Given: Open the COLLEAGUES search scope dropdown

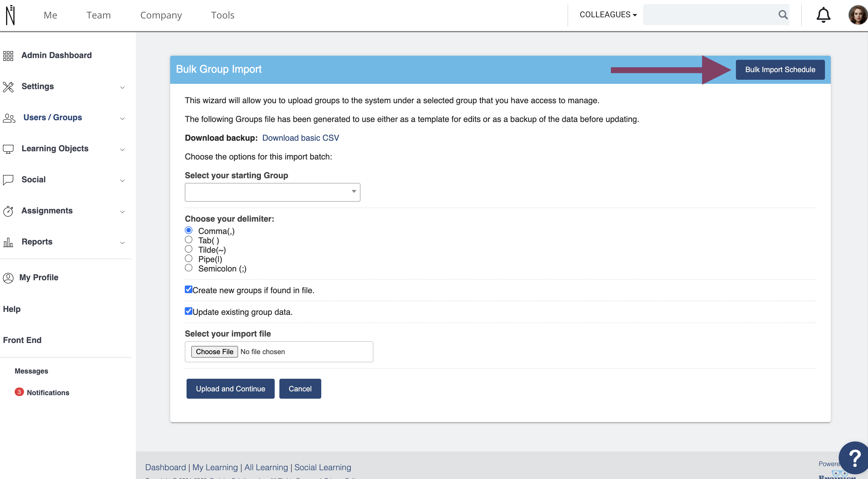Looking at the screenshot, I should pos(608,15).
